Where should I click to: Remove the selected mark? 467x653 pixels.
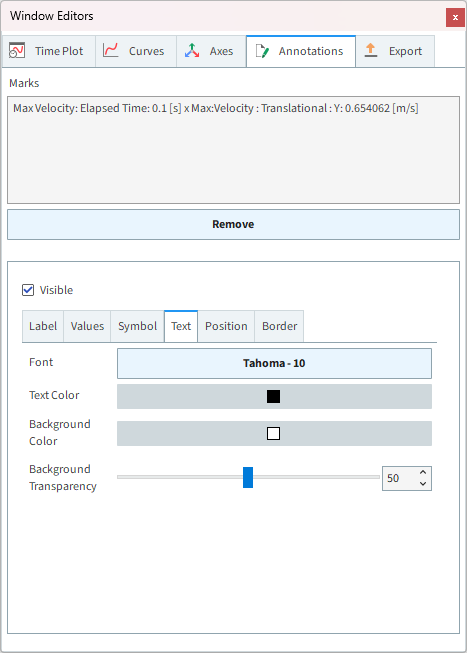click(233, 224)
